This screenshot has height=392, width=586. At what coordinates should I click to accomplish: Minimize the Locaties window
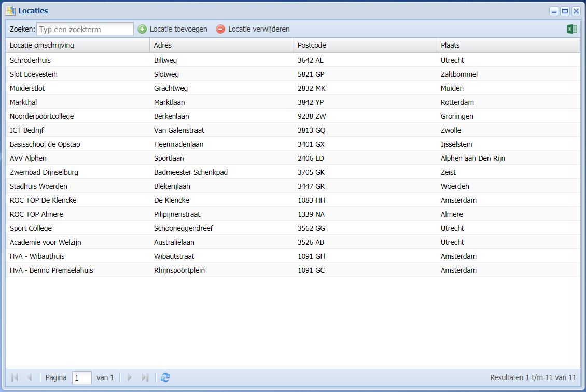coord(554,11)
